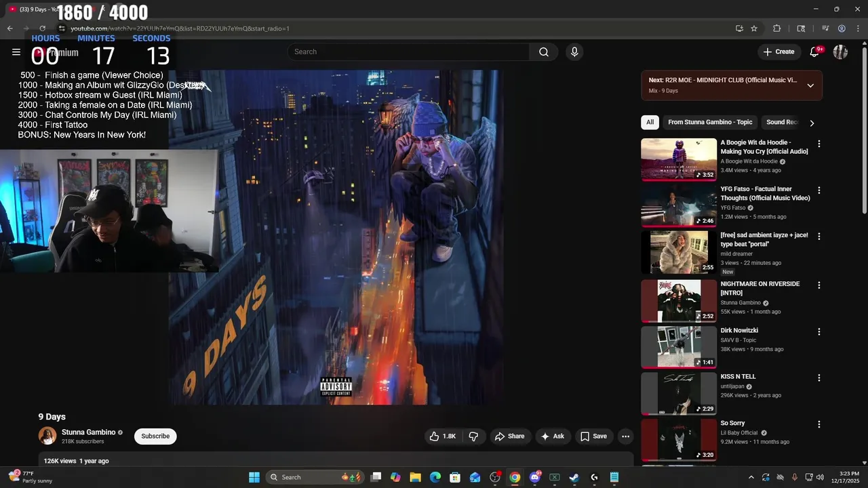868x488 pixels.
Task: Dislike the 9 Days video
Action: (x=474, y=436)
